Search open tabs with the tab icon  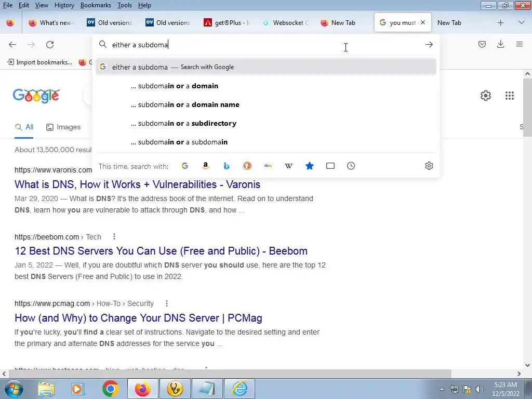(x=330, y=166)
